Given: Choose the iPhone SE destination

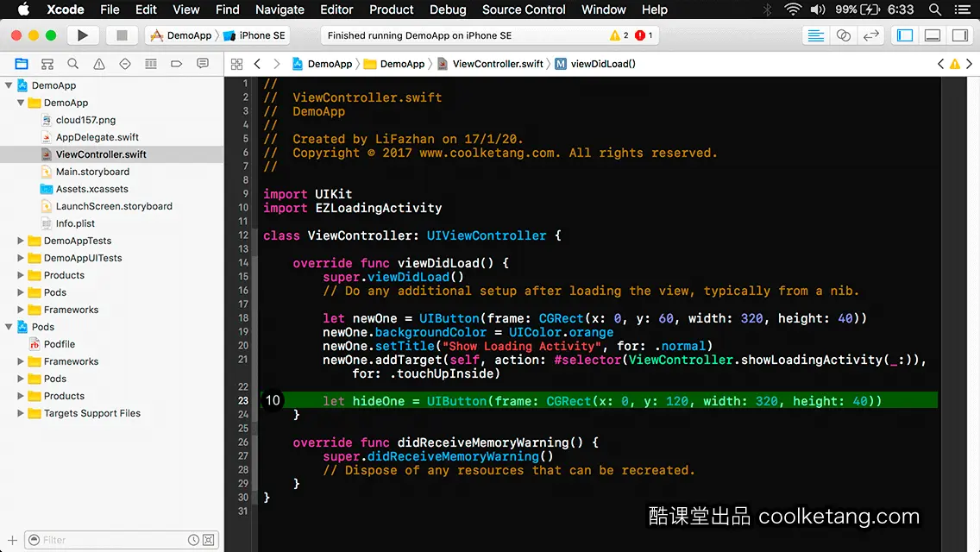Looking at the screenshot, I should click(x=255, y=35).
